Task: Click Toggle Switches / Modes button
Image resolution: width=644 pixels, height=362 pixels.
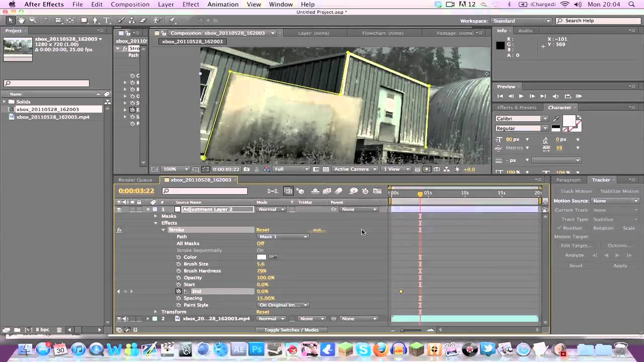Action: 291,330
